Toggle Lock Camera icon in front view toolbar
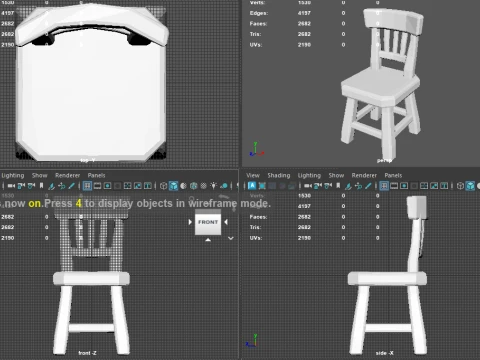This screenshot has width=480, height=360. [21, 186]
